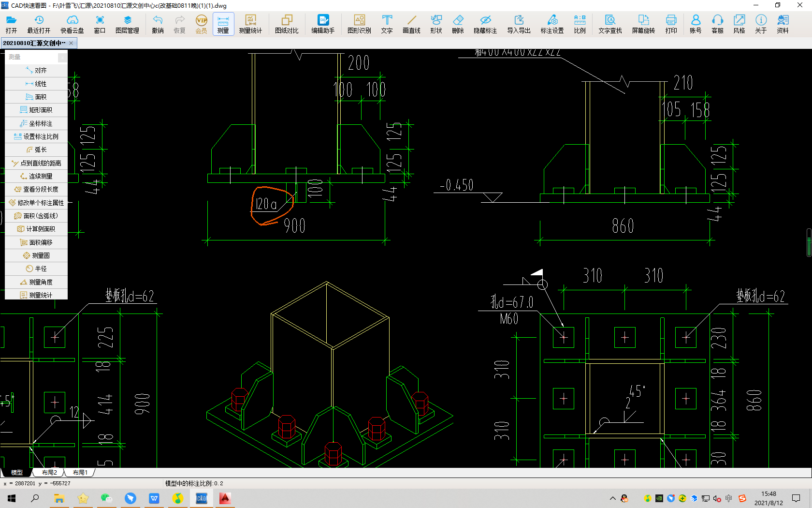
Task: Launch 编辑助手 editor assistant
Action: tap(323, 24)
